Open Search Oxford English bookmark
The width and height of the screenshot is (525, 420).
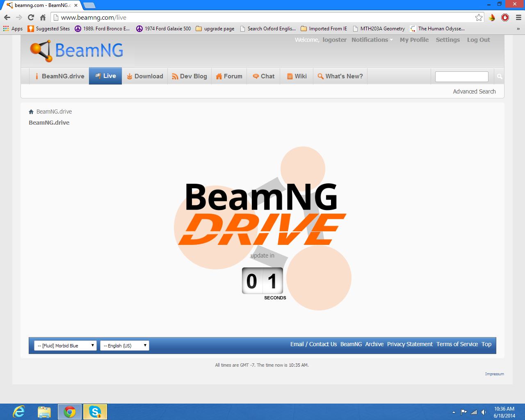[267, 29]
